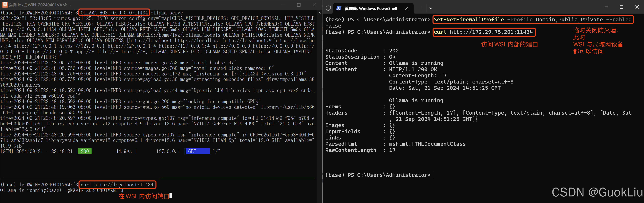Click mshtml.HTMLDocumentClass value
This screenshot has height=203, width=644.
pyautogui.click(x=427, y=144)
